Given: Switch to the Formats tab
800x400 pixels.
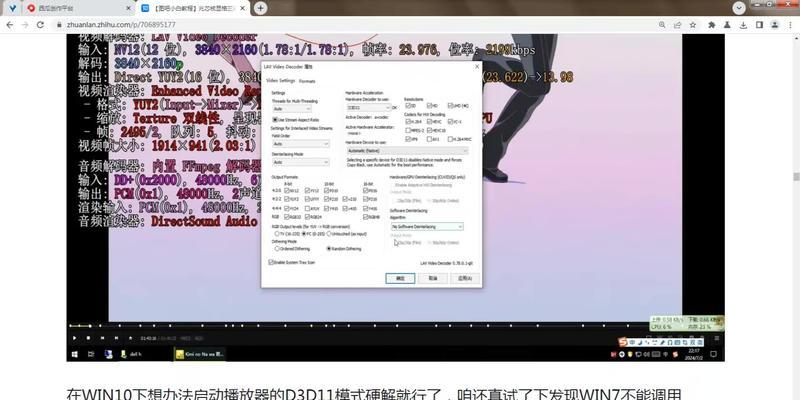Looking at the screenshot, I should (307, 80).
